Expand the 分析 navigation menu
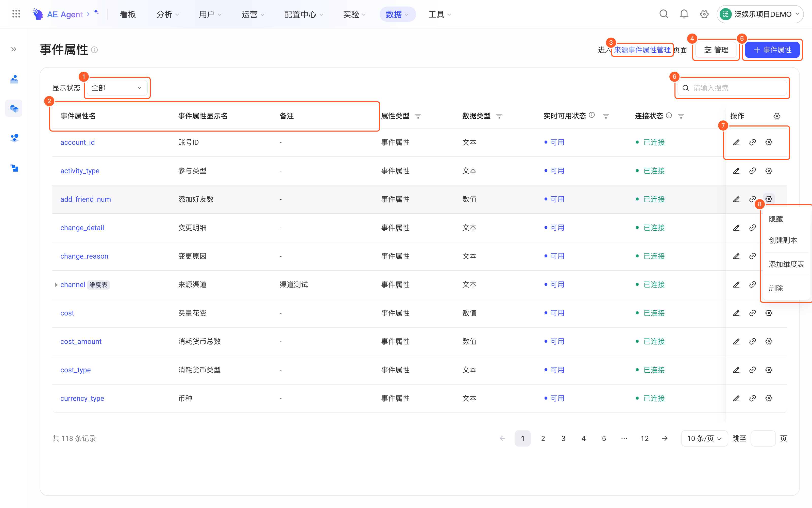The height and width of the screenshot is (508, 812). pos(167,14)
